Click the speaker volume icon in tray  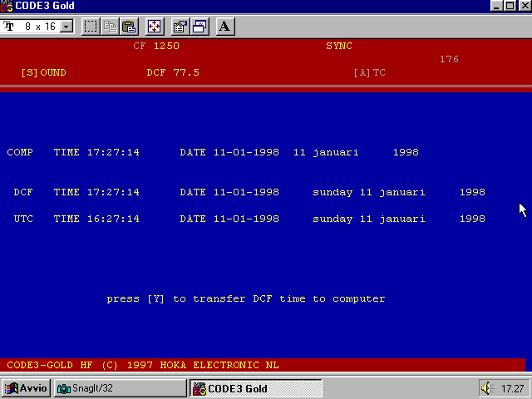point(488,388)
